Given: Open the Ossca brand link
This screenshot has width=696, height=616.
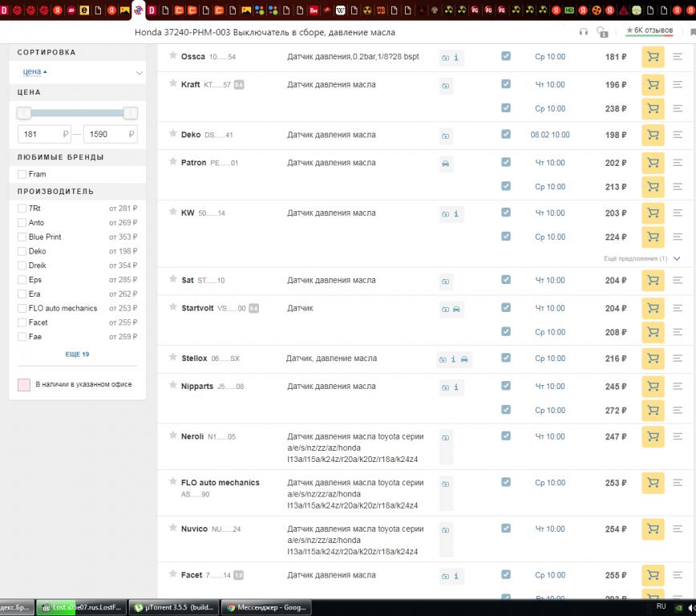Looking at the screenshot, I should tap(193, 57).
